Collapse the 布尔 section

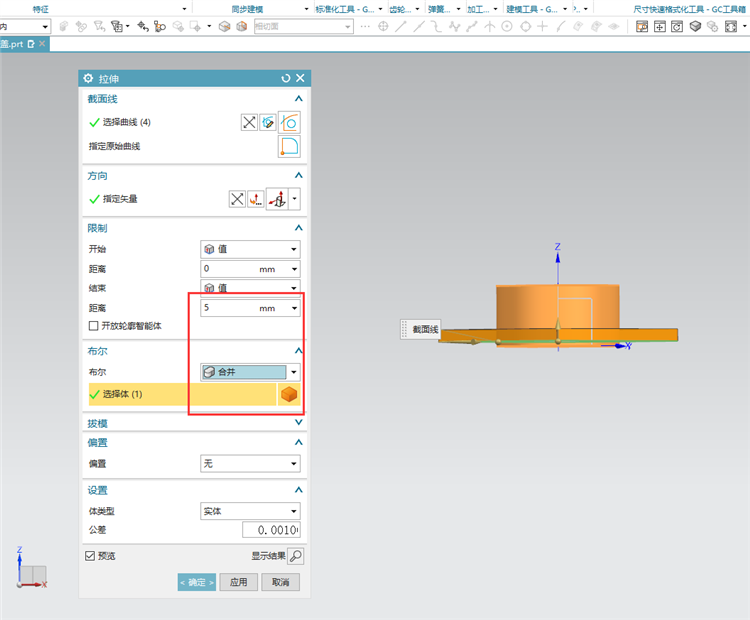pos(298,351)
